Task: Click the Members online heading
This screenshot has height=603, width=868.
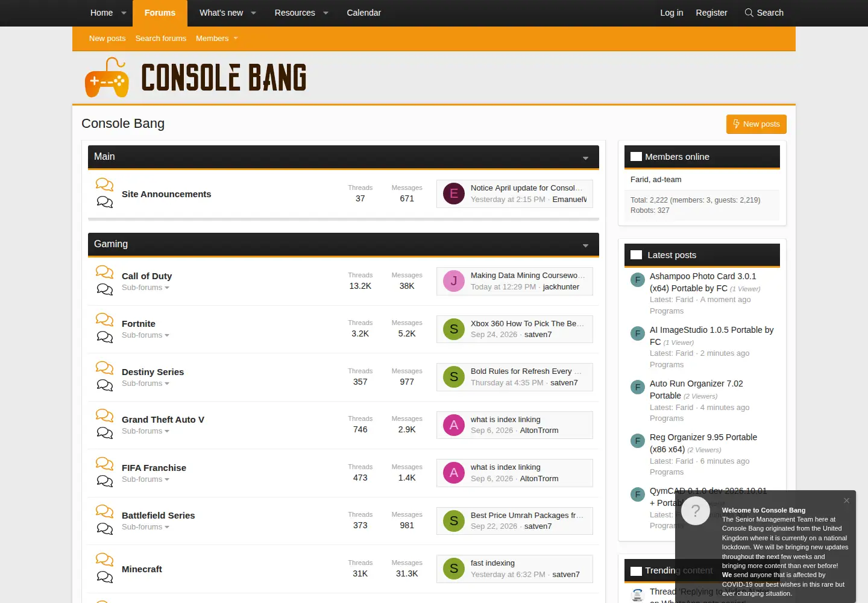Action: (677, 157)
